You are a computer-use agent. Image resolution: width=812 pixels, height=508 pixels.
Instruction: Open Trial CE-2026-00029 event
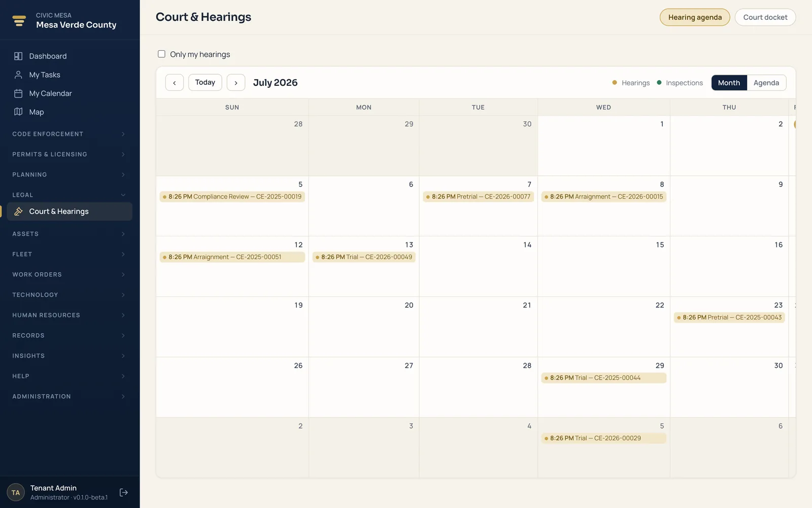pyautogui.click(x=603, y=438)
